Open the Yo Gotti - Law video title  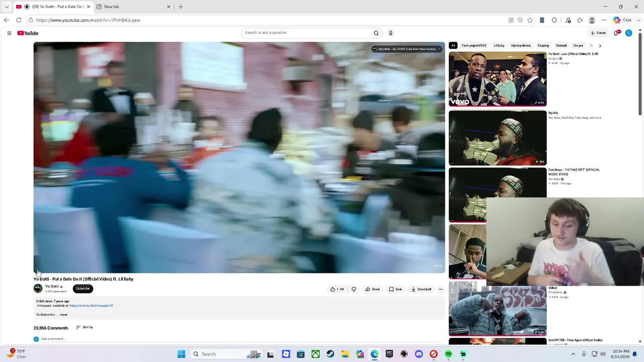point(573,54)
